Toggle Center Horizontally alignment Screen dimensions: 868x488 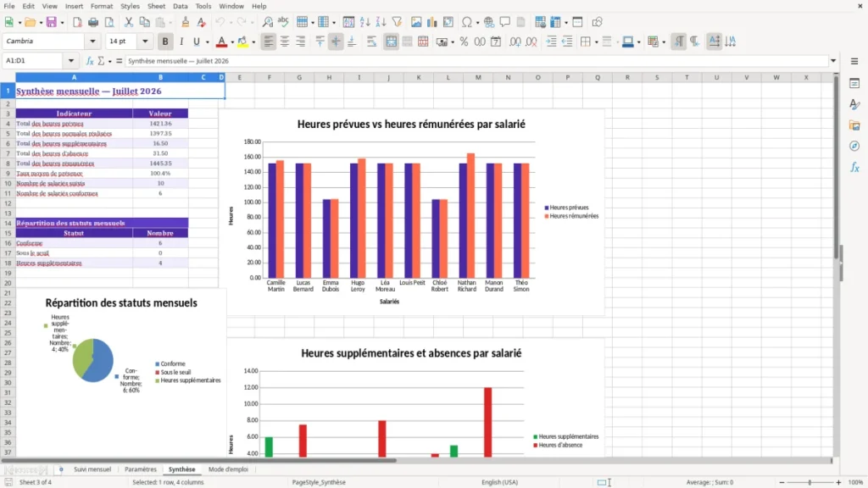[x=285, y=42]
